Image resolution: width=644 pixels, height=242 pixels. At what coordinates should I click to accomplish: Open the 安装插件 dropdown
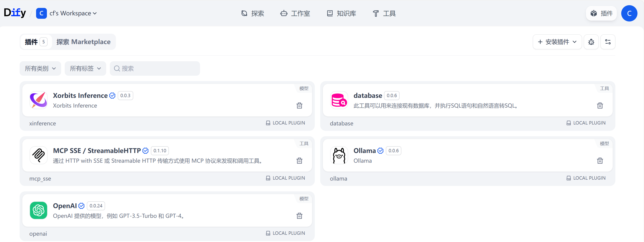pos(557,42)
